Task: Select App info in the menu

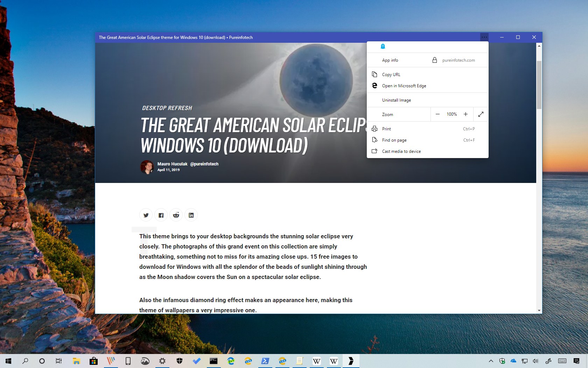Action: tap(390, 60)
